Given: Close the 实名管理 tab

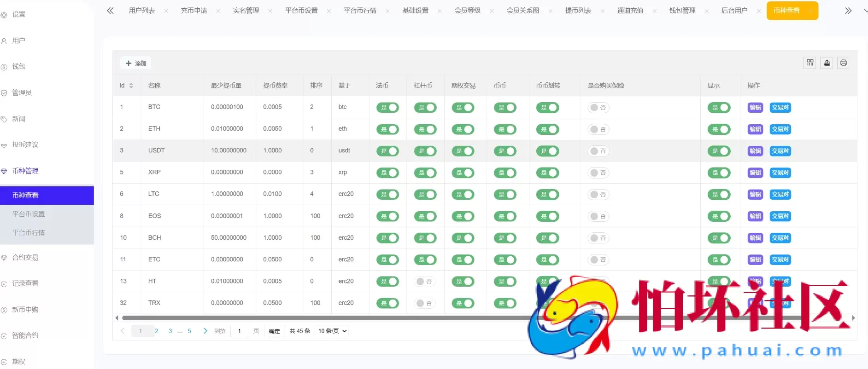Looking at the screenshot, I should tap(270, 11).
